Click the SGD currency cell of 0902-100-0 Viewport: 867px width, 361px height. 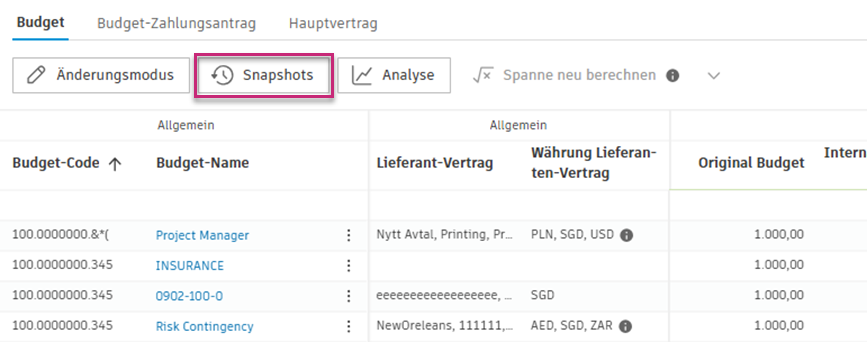[542, 296]
